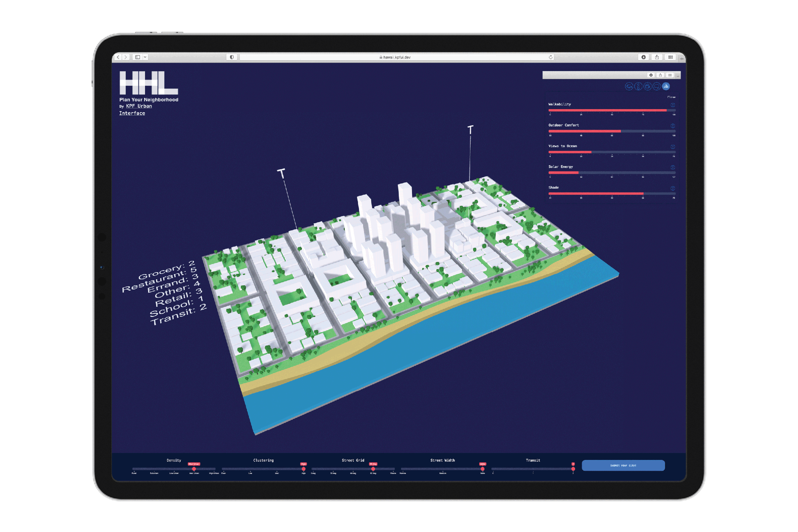Click the rotate view icon
798x532 pixels.
click(629, 86)
